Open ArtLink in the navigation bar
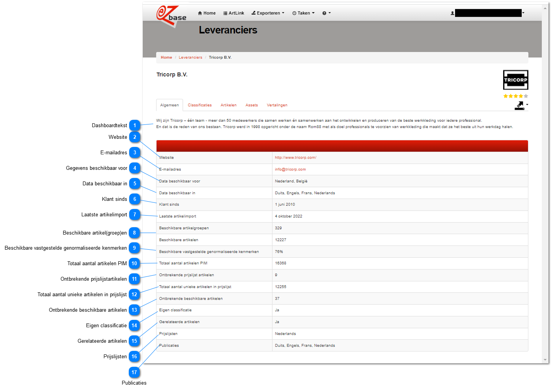The height and width of the screenshot is (392, 552). [234, 13]
